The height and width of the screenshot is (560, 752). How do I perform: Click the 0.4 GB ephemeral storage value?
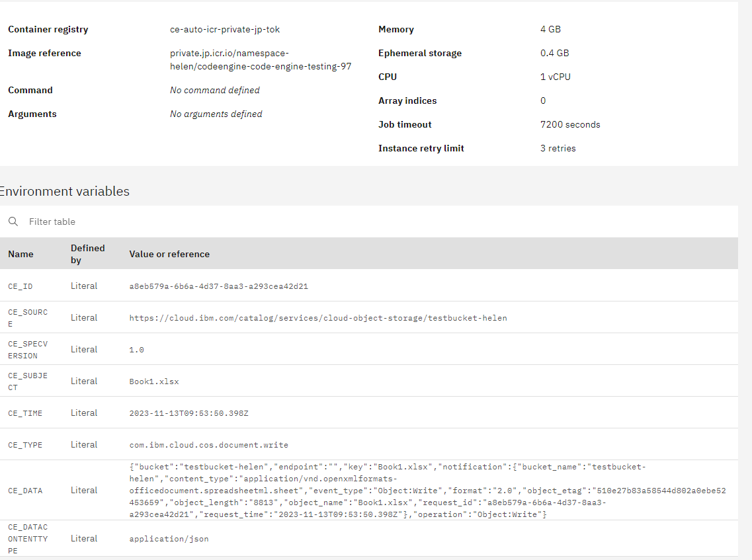555,53
